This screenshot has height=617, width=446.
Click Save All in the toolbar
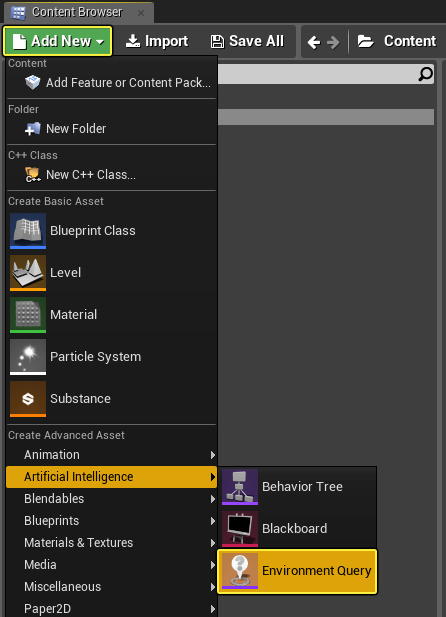point(247,41)
